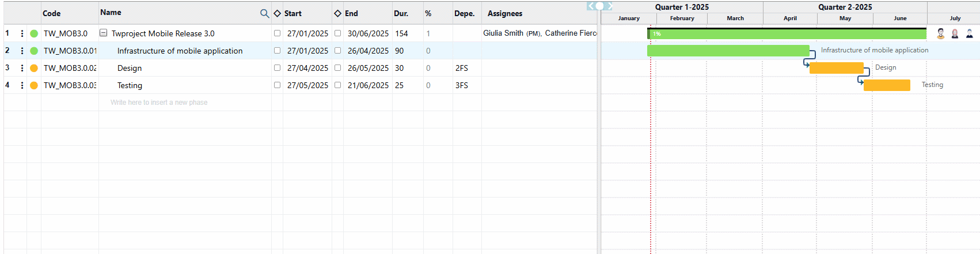Click orange status dot for Testing task

click(x=34, y=85)
